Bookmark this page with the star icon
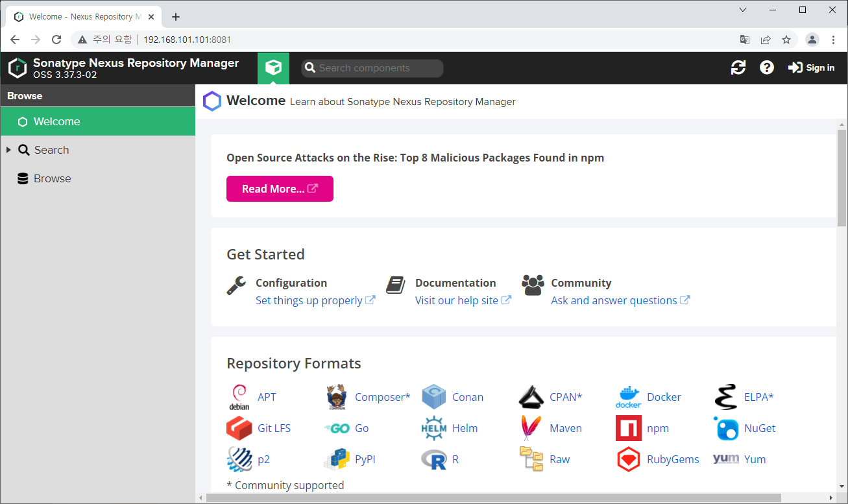 pyautogui.click(x=786, y=40)
